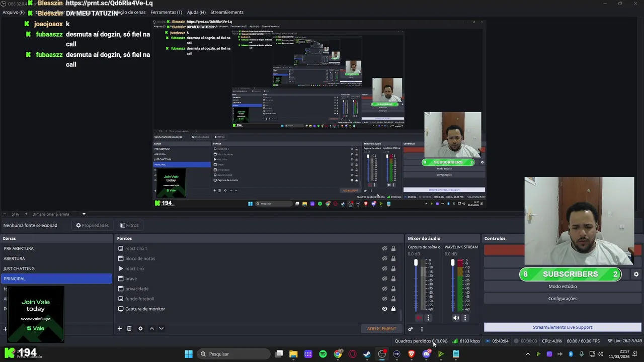Click the 6193 kbps bitrate status
Image resolution: width=644 pixels, height=362 pixels.
pyautogui.click(x=466, y=341)
